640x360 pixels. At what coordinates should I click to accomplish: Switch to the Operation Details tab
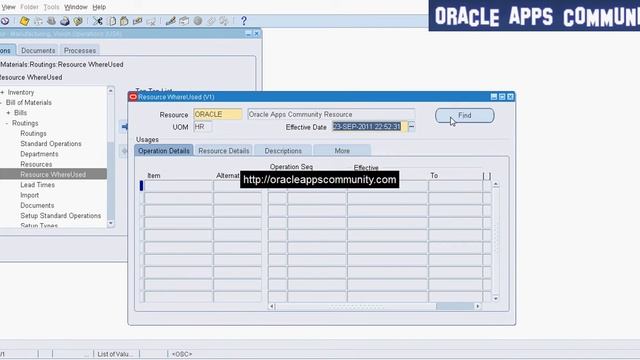pyautogui.click(x=164, y=151)
